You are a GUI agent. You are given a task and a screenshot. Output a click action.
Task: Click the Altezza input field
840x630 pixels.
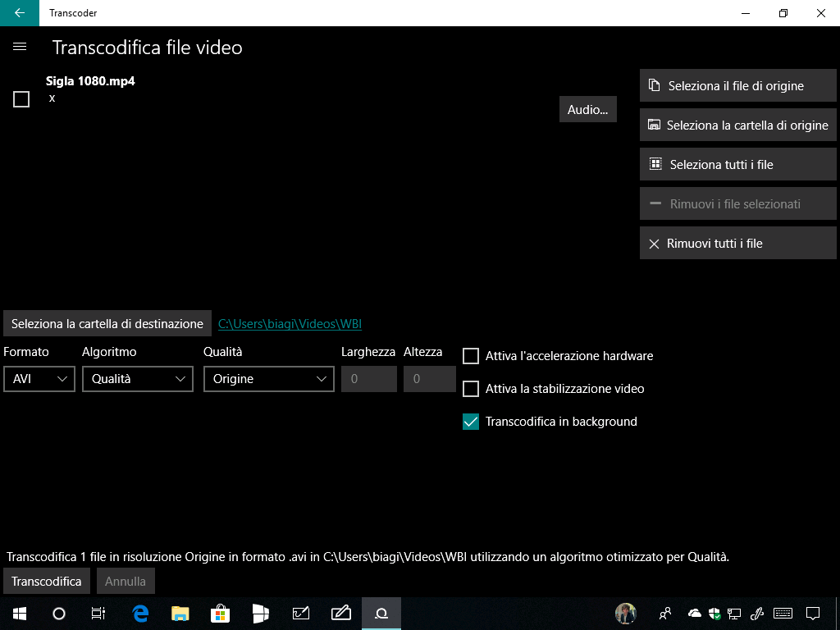tap(430, 379)
